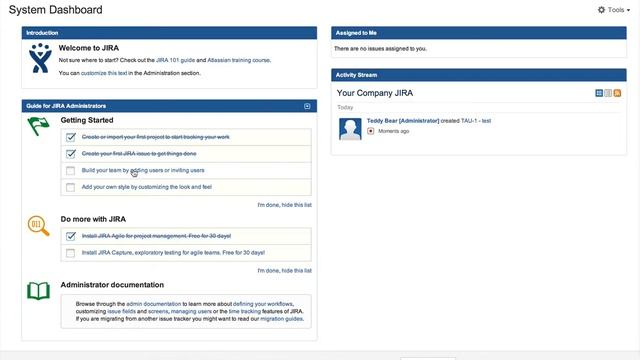Viewport: 640px width, 360px height.
Task: Click 'Add your own style by customizing' link
Action: [x=147, y=187]
